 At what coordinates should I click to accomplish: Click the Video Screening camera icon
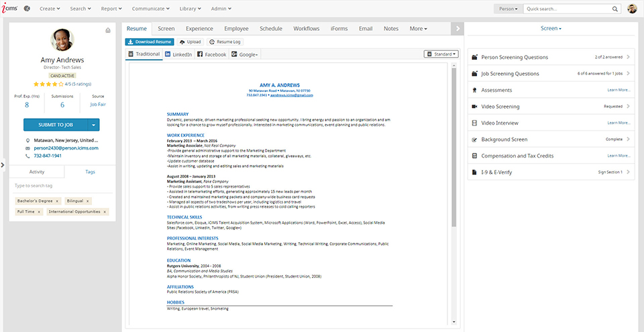point(475,107)
